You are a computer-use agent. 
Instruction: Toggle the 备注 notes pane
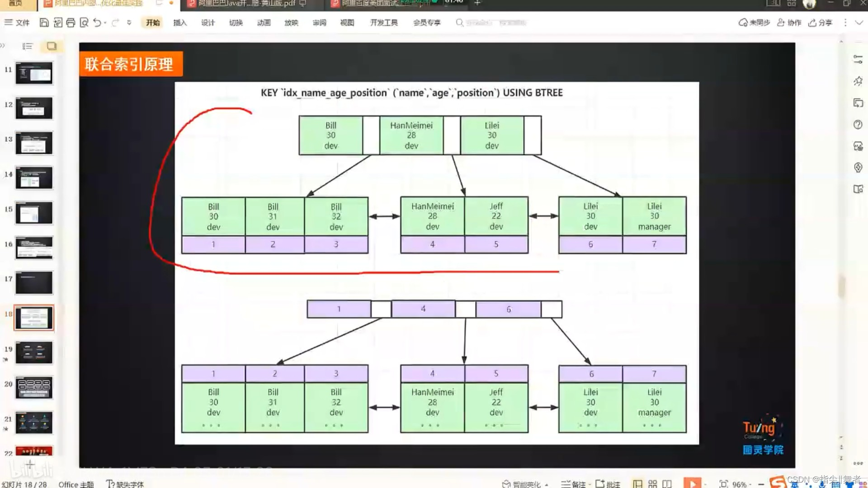[573, 484]
